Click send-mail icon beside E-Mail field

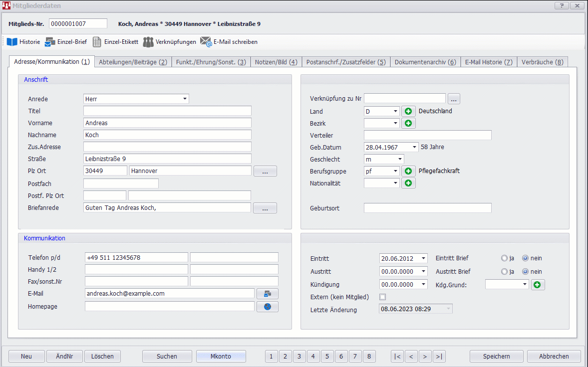coord(267,294)
